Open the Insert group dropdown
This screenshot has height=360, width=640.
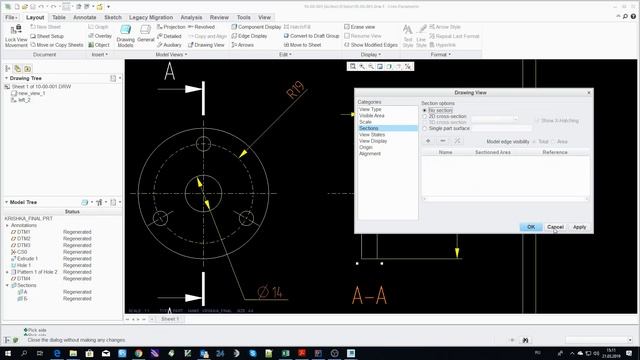(100, 54)
